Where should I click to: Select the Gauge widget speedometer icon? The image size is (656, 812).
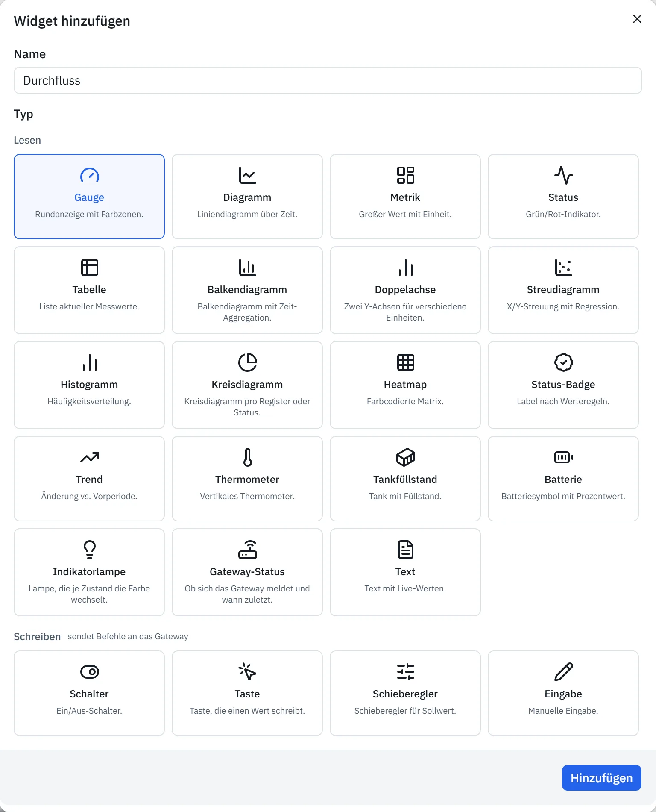tap(89, 175)
